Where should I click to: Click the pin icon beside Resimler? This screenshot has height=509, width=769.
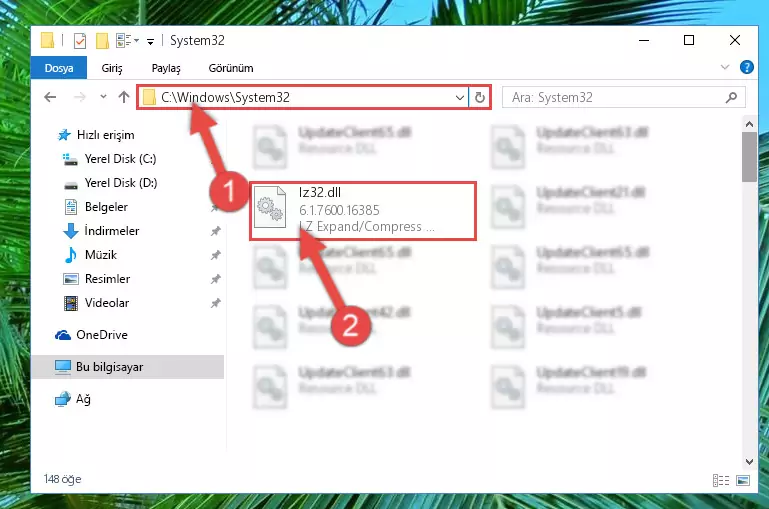(x=215, y=279)
